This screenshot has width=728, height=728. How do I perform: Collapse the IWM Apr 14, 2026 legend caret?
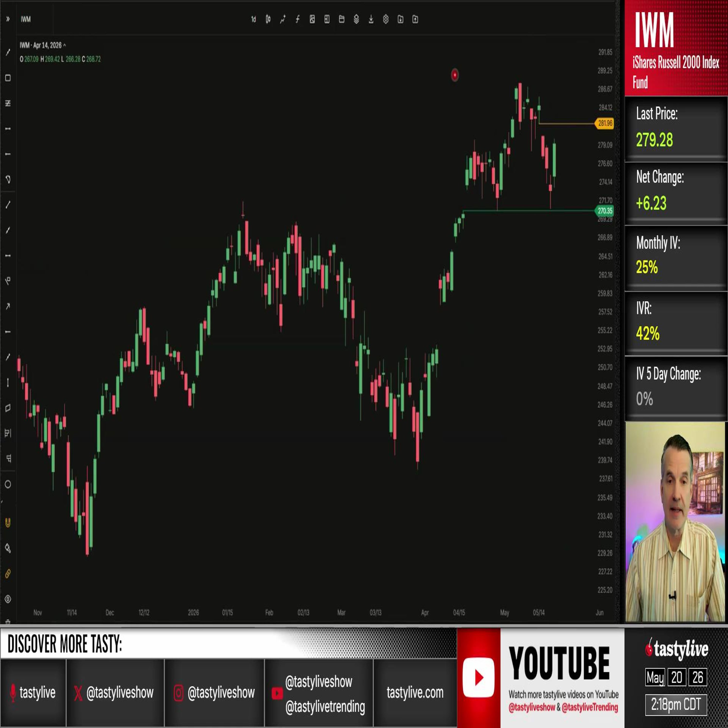click(x=65, y=45)
